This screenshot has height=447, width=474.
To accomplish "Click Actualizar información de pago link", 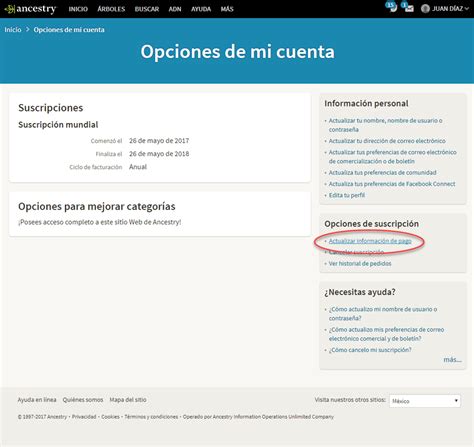I will [370, 241].
